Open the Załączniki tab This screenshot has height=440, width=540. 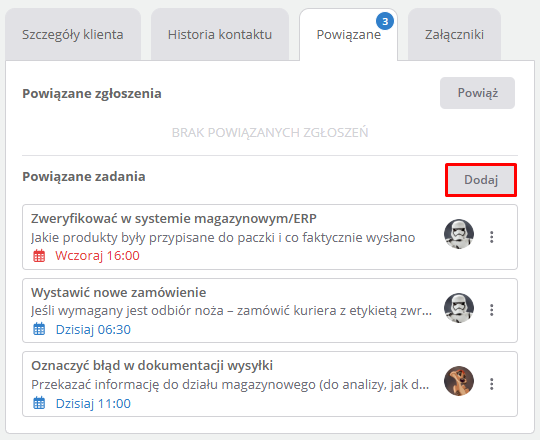pos(454,34)
